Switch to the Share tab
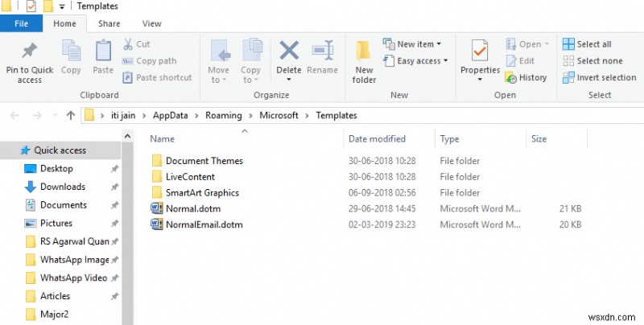Screen dimensions: 644x325 point(109,24)
